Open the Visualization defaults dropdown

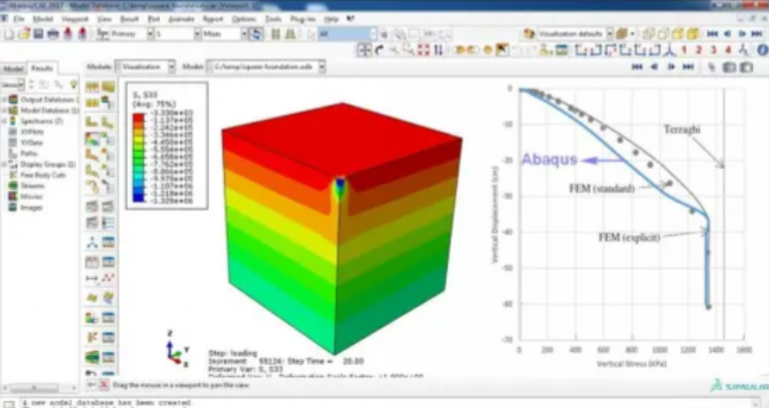610,34
